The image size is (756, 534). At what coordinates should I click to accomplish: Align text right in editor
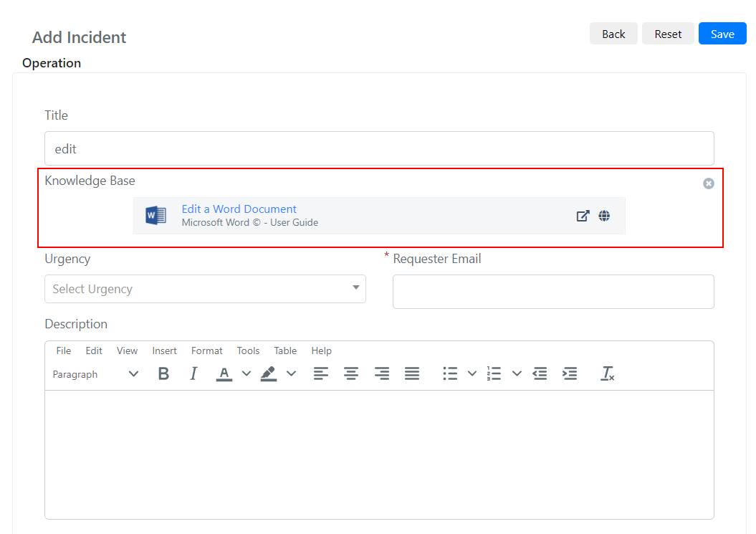point(382,374)
